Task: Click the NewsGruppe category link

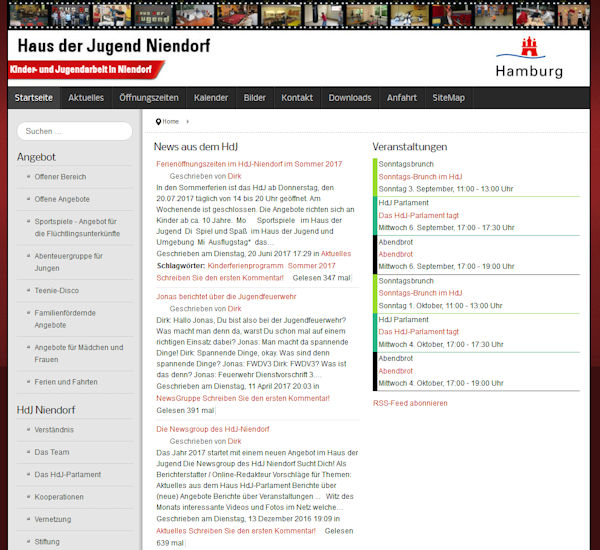Action: (x=178, y=398)
